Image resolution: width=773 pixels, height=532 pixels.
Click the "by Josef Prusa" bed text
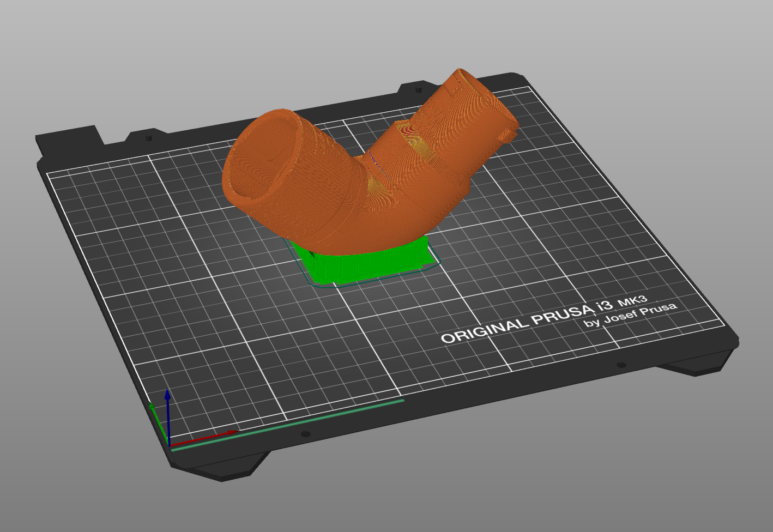click(630, 315)
